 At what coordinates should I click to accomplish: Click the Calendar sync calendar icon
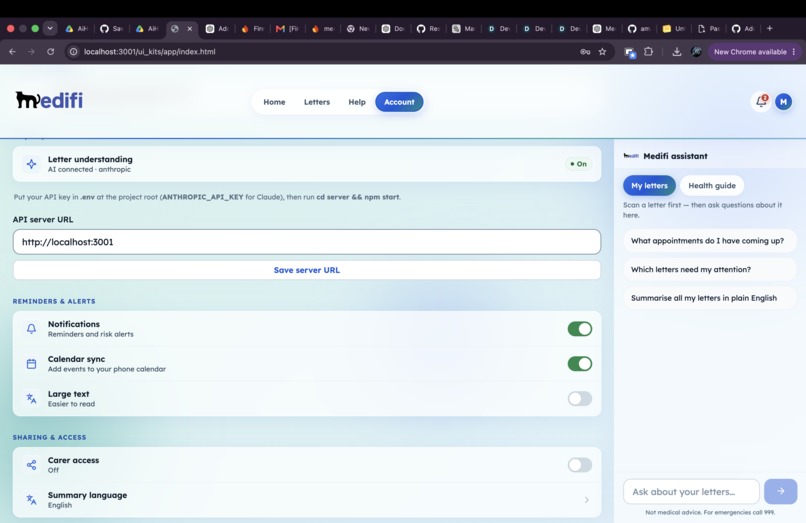31,364
